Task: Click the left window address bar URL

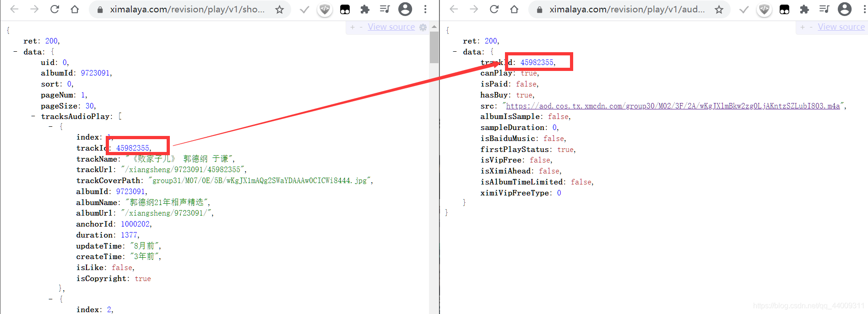Action: pyautogui.click(x=188, y=9)
